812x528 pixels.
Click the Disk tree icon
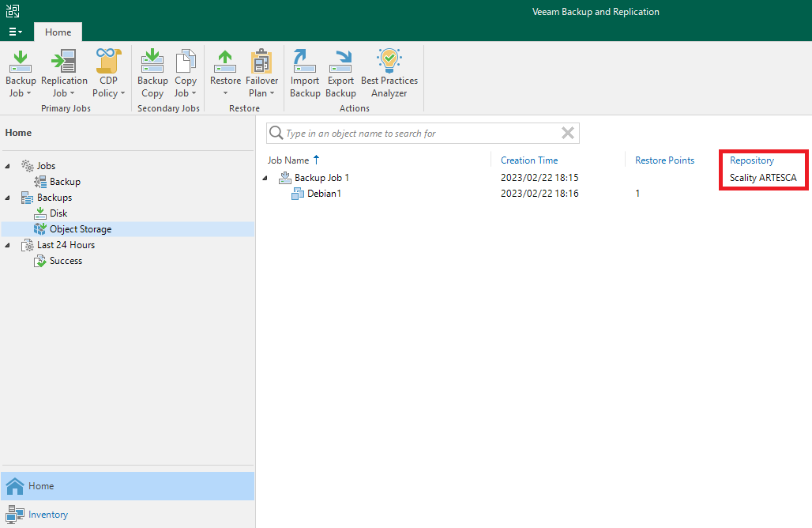pos(39,213)
